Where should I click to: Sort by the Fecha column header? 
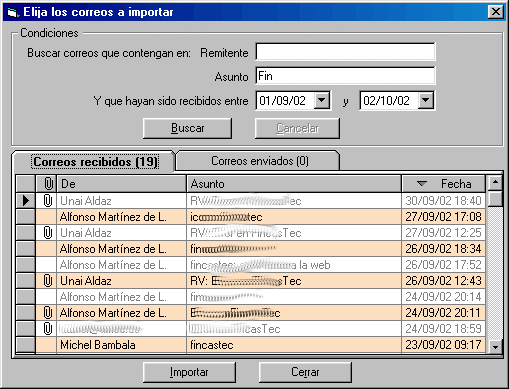click(x=444, y=184)
